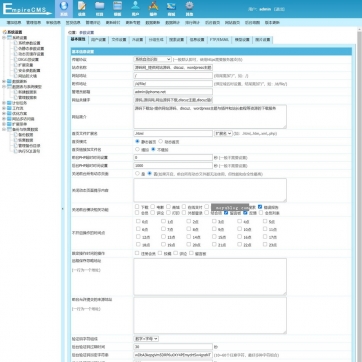Click 后台首页 in the quick menu bar

[212, 23]
